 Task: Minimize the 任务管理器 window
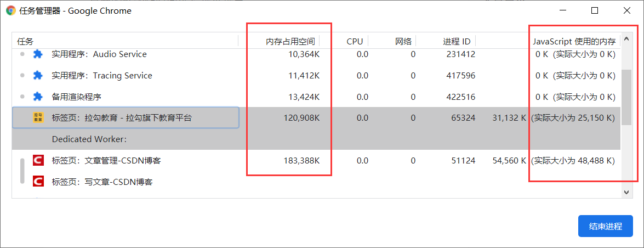(562, 10)
